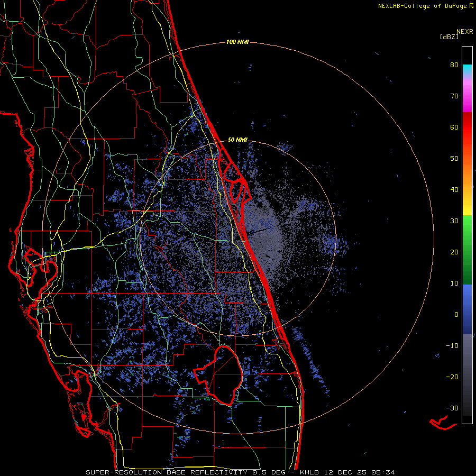Click the 50 dBZ scale value
This screenshot has height=476, width=476.
click(454, 159)
